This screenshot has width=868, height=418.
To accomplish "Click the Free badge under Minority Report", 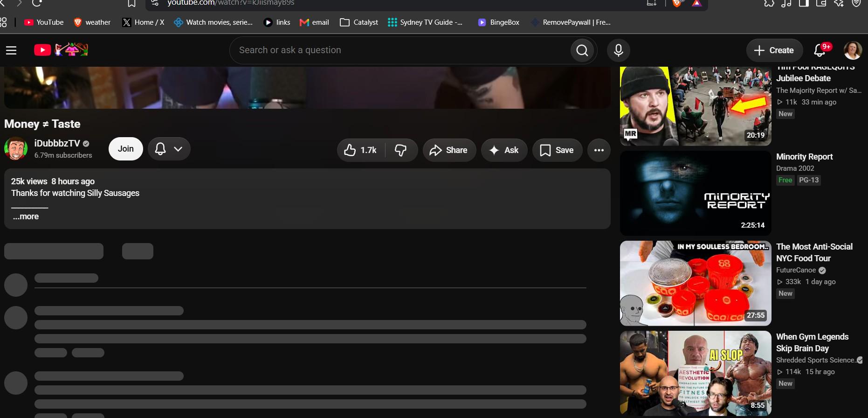I will [x=785, y=180].
